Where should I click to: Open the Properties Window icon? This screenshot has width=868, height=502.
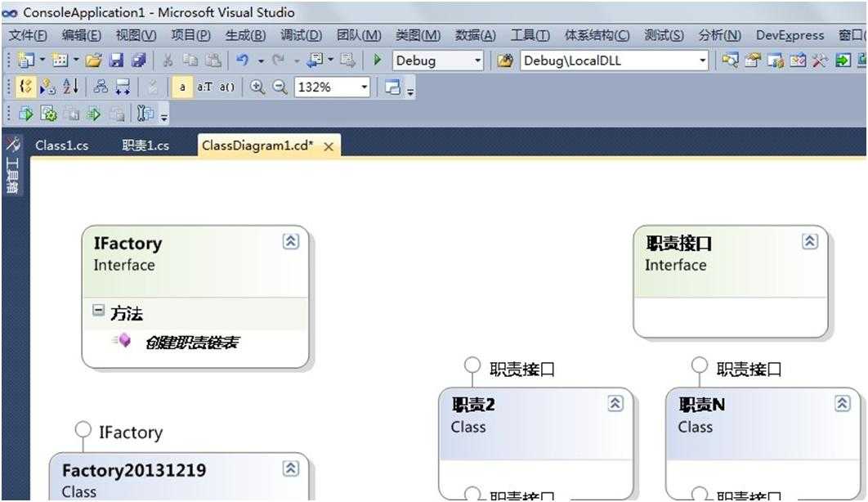pyautogui.click(x=752, y=60)
